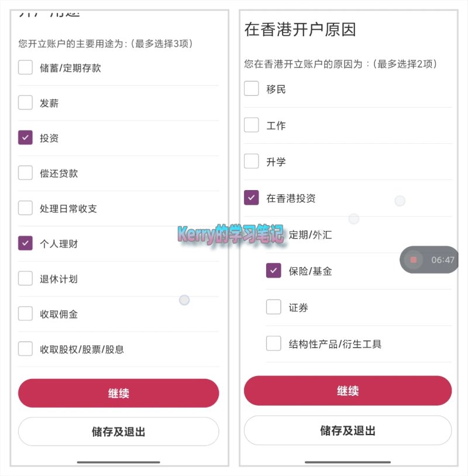
Task: Deselect the 个人理财 checkbox
Action: [25, 243]
